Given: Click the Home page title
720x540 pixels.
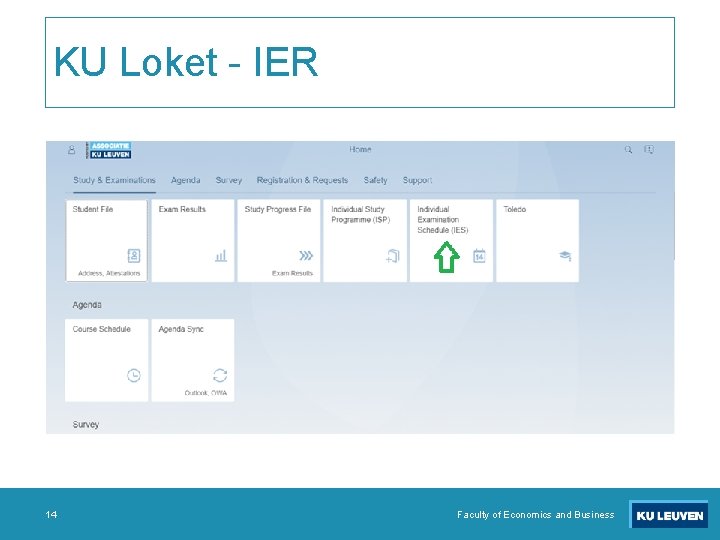Looking at the screenshot, I should click(360, 149).
